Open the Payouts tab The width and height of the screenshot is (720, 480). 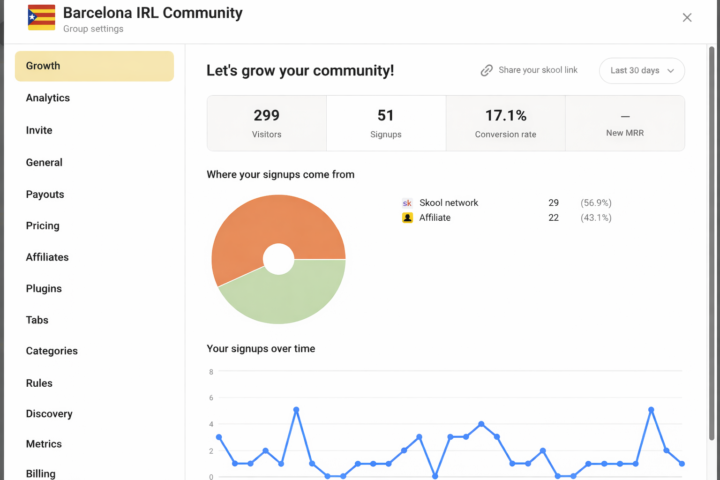(45, 194)
